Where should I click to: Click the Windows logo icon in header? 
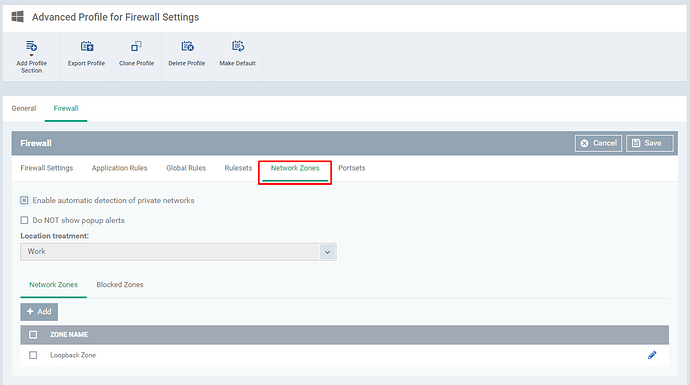(18, 17)
